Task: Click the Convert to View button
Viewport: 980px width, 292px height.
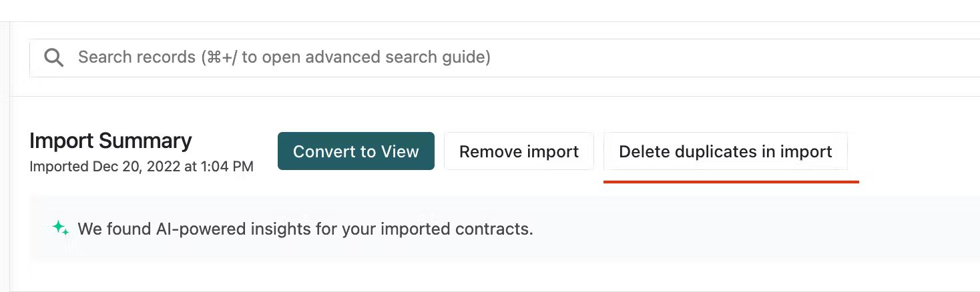Action: [x=356, y=151]
